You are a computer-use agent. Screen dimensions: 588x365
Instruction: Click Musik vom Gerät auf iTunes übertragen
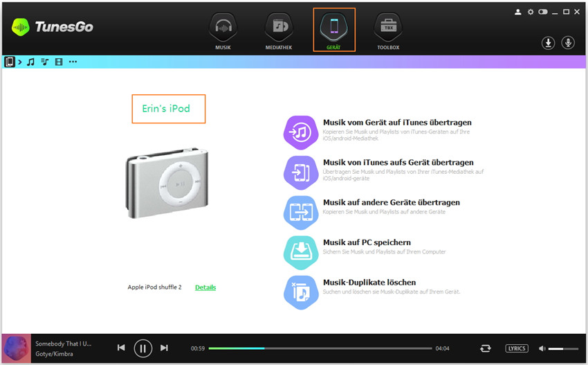point(397,123)
